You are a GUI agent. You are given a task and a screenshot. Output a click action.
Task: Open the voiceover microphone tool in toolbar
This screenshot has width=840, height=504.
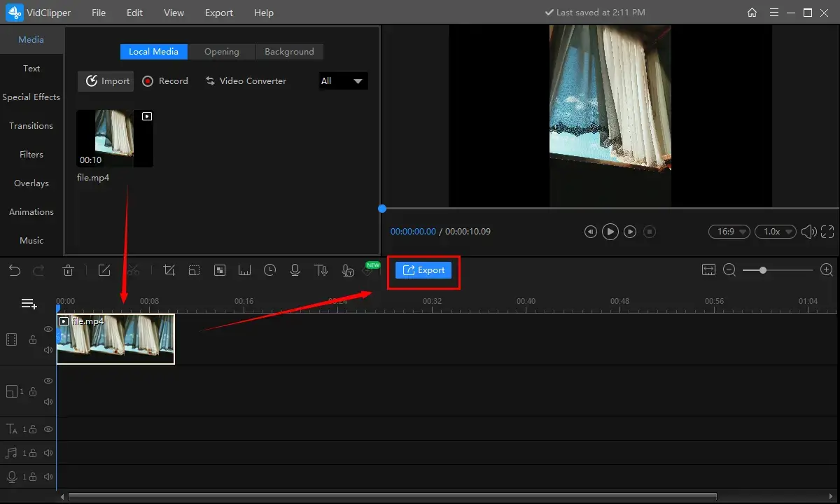(295, 270)
